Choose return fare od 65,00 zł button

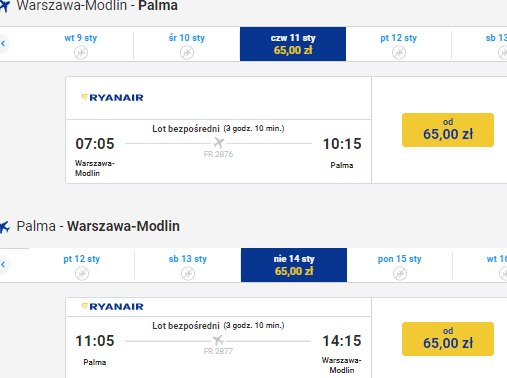pyautogui.click(x=448, y=339)
